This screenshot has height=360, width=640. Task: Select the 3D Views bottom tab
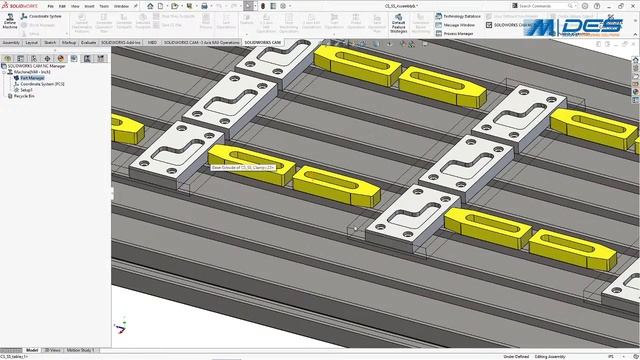(53, 350)
